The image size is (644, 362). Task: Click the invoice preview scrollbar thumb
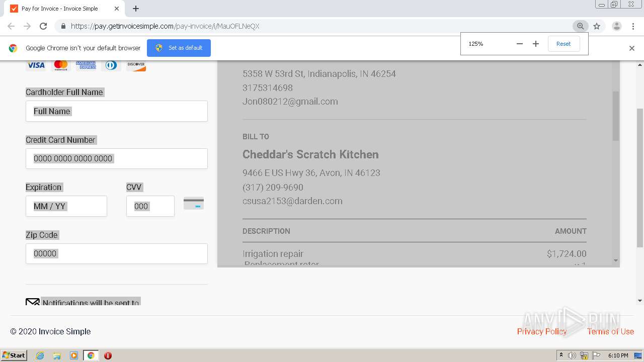pyautogui.click(x=616, y=116)
